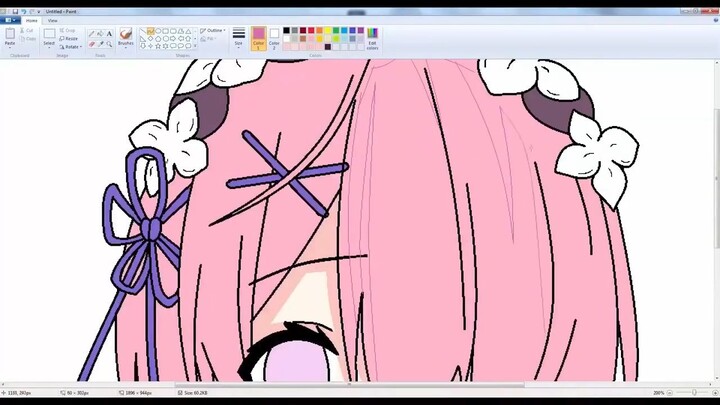Choose the Pentagon shape
This screenshot has height=405, width=720.
point(158,39)
